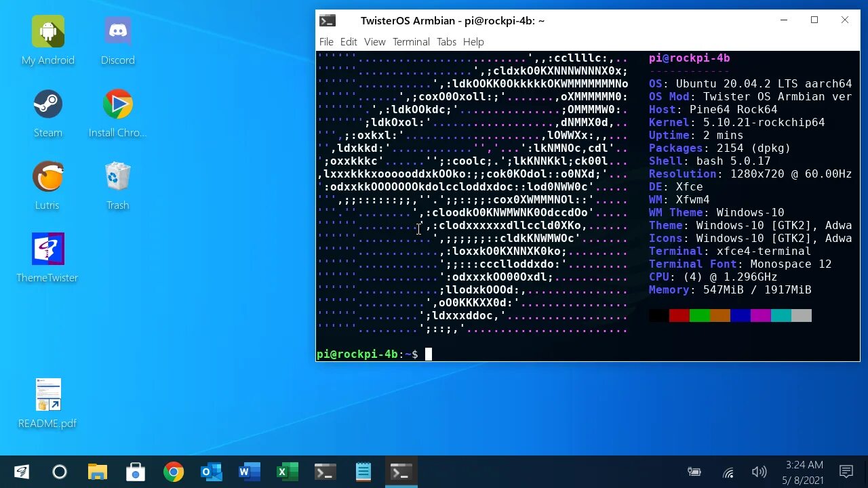Open the text editor notepad taskbar icon

363,472
